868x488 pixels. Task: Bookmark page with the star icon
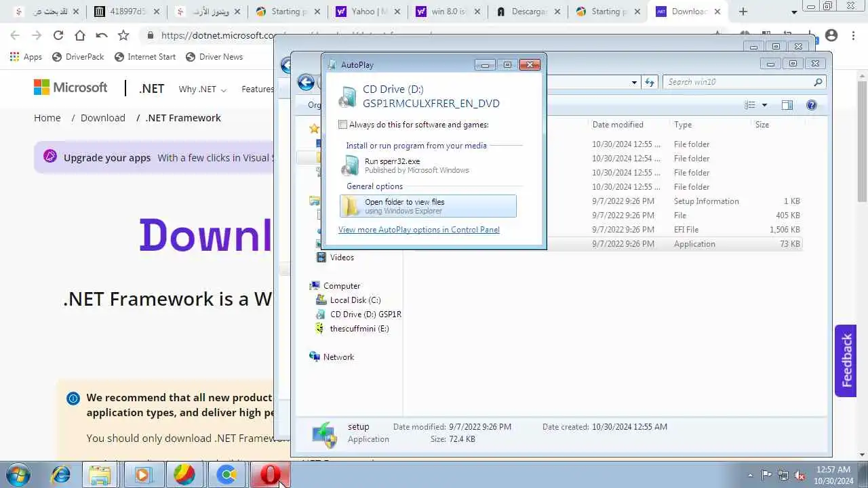(x=123, y=35)
